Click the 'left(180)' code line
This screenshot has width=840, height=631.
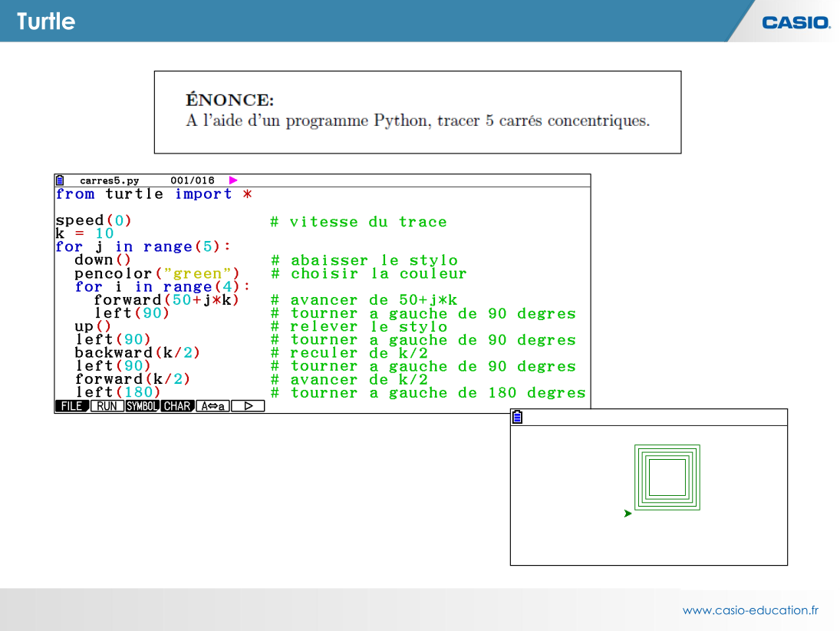click(117, 392)
